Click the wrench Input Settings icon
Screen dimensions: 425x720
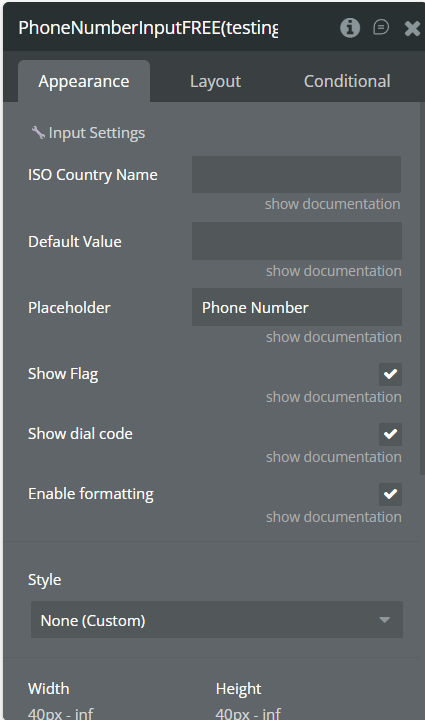[x=38, y=133]
